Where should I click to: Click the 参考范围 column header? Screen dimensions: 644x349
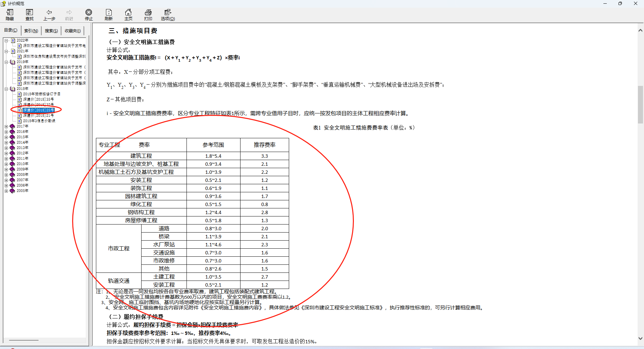pos(213,145)
